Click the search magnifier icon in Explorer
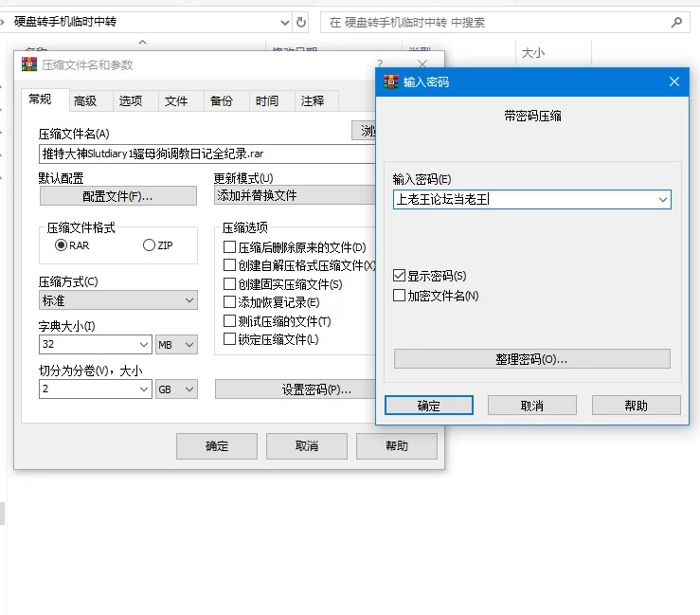This screenshot has height=615, width=700. click(x=676, y=23)
